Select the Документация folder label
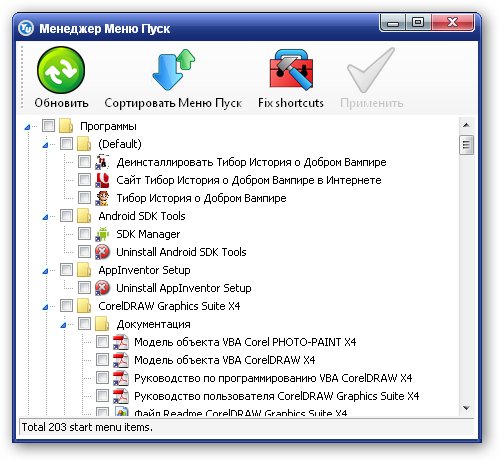The height and width of the screenshot is (461, 500). 153,324
